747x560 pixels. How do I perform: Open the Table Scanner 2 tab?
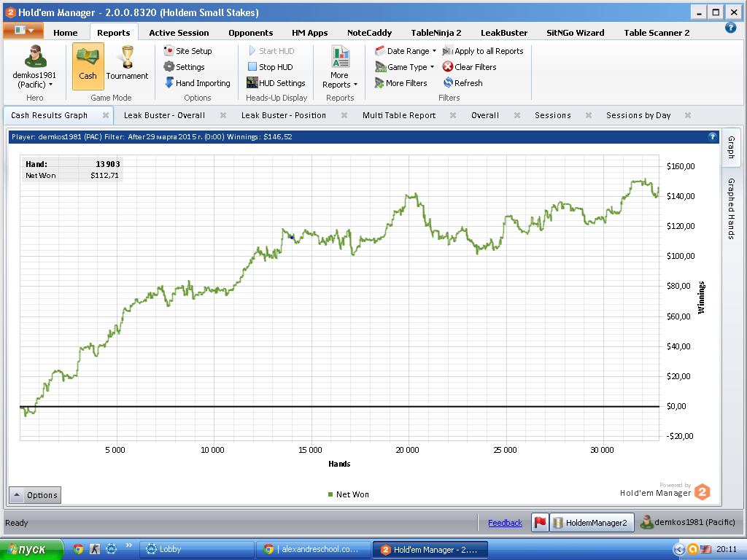[x=657, y=33]
